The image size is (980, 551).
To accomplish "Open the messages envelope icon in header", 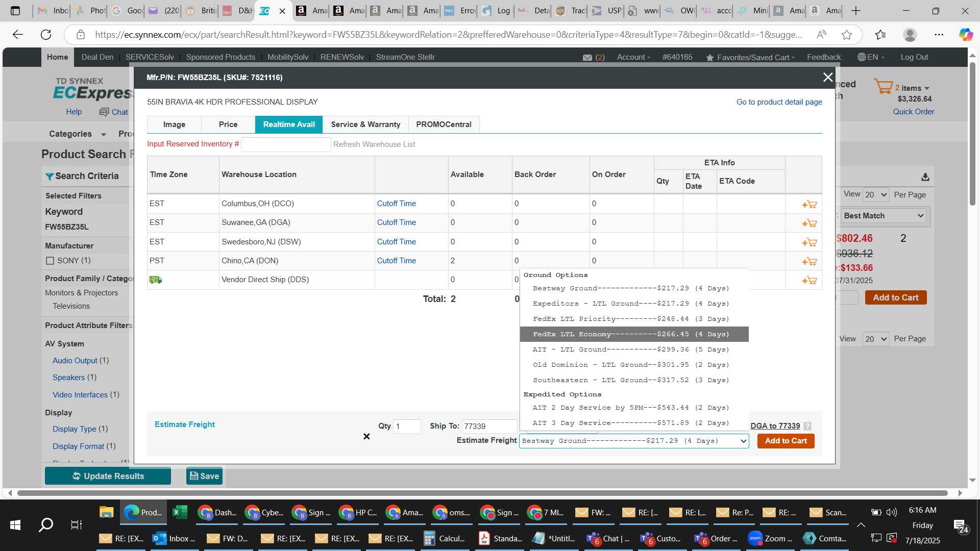I will (x=587, y=58).
